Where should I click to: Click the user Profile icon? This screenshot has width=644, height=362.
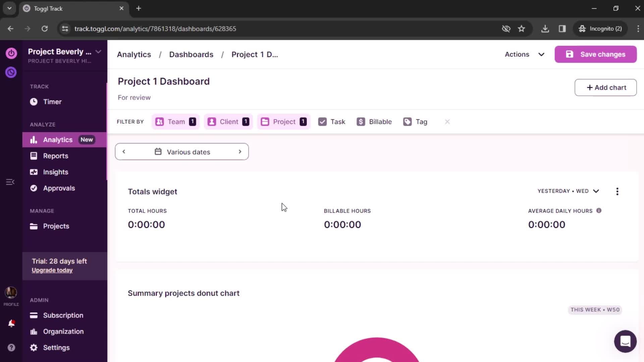point(11,293)
